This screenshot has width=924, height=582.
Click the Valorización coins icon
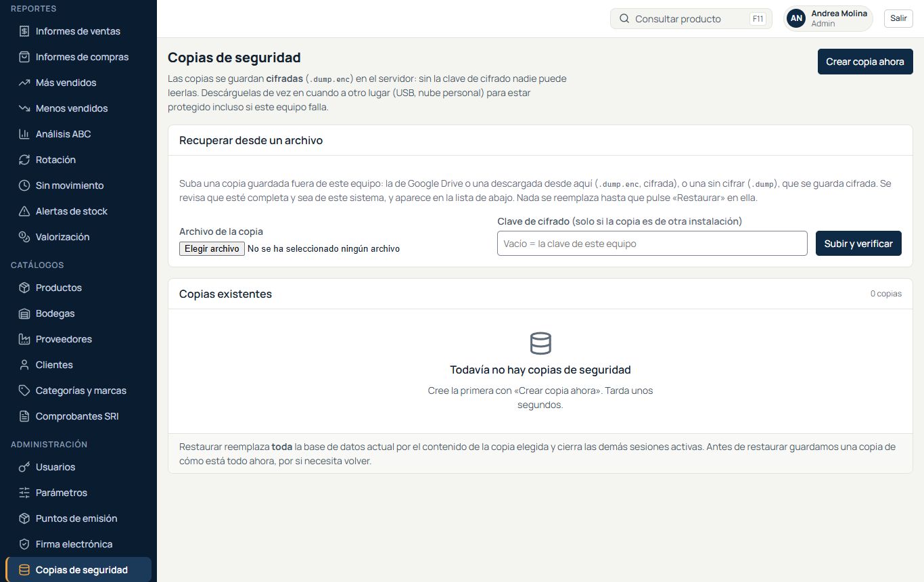click(24, 237)
